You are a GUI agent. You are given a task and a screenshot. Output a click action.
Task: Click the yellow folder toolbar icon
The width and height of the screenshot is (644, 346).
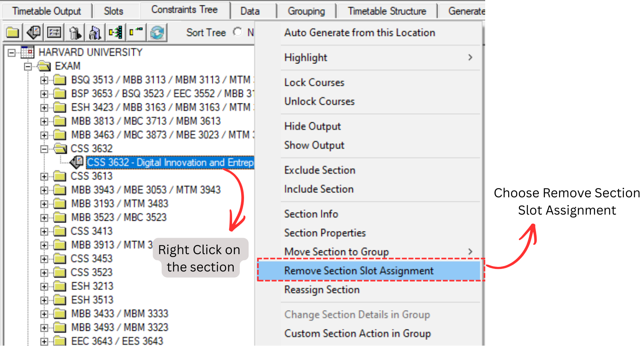point(13,32)
